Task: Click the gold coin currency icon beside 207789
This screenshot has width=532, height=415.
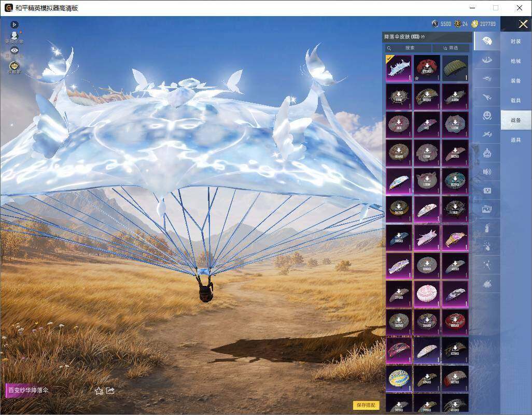Action: point(474,23)
